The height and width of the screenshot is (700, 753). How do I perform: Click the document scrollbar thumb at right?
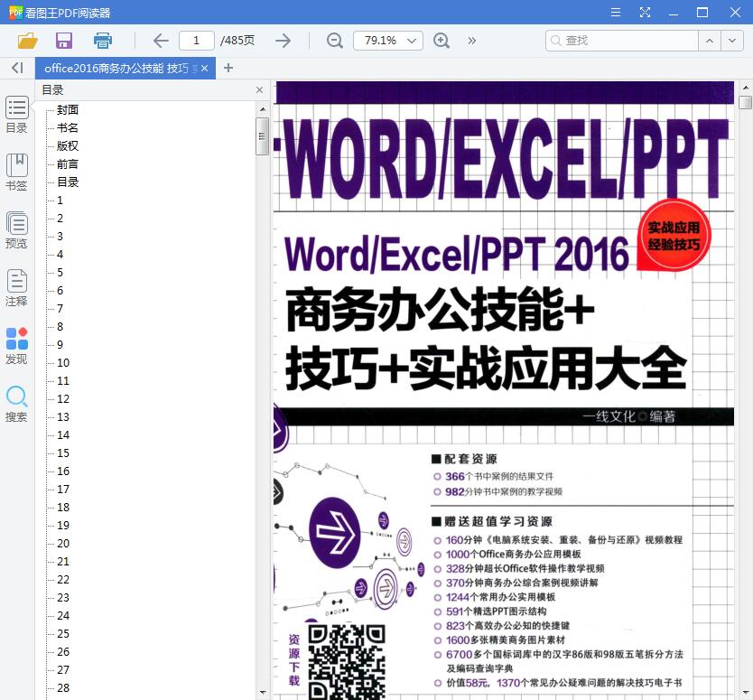745,102
